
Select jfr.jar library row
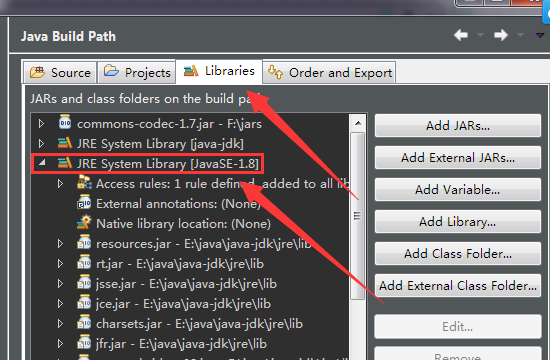click(x=181, y=344)
